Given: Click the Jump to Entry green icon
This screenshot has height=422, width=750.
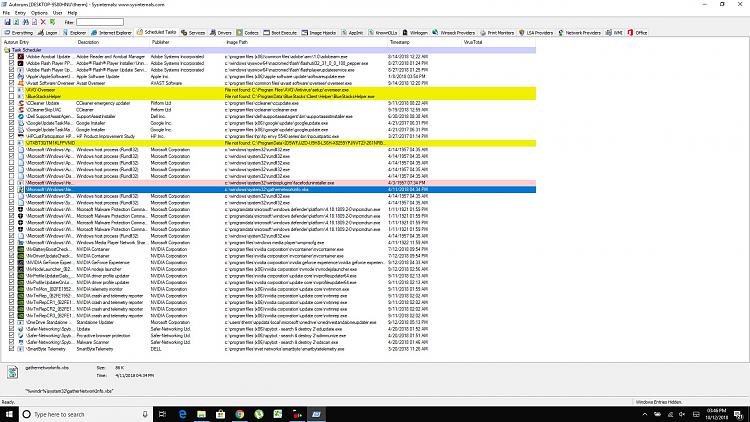Looking at the screenshot, I should tap(53, 22).
